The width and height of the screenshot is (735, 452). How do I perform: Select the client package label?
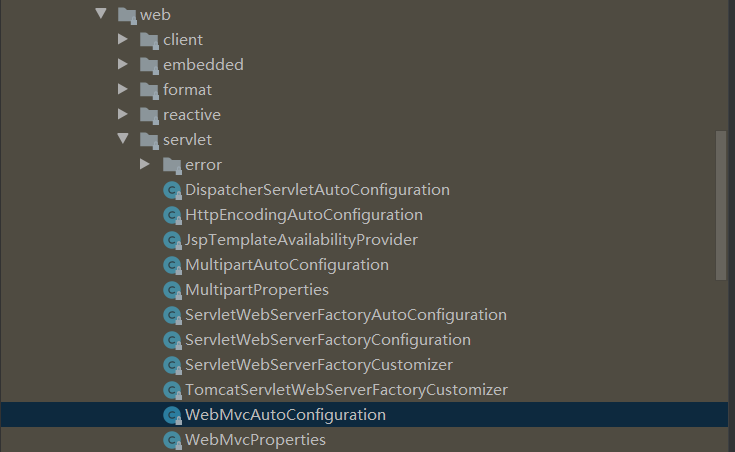183,40
